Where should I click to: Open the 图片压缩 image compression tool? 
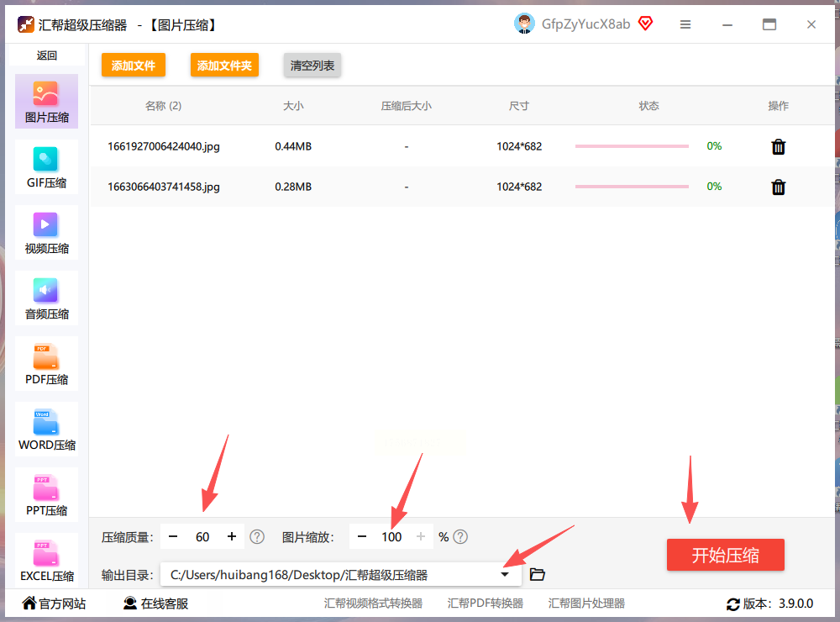46,102
